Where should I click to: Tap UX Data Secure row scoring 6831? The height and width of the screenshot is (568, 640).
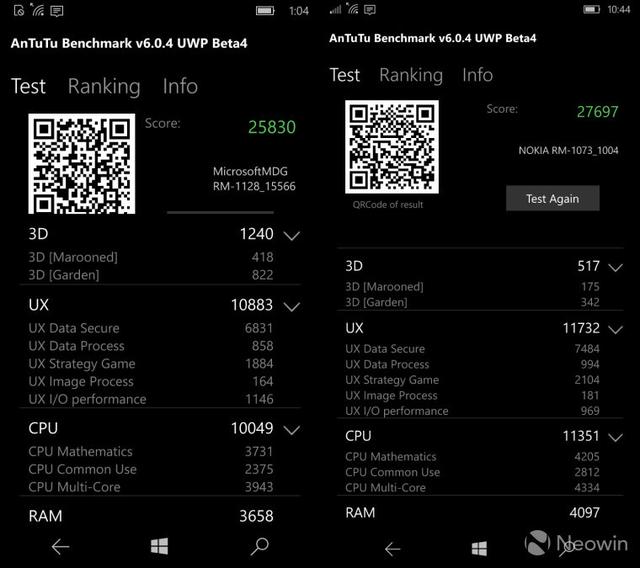click(x=151, y=328)
